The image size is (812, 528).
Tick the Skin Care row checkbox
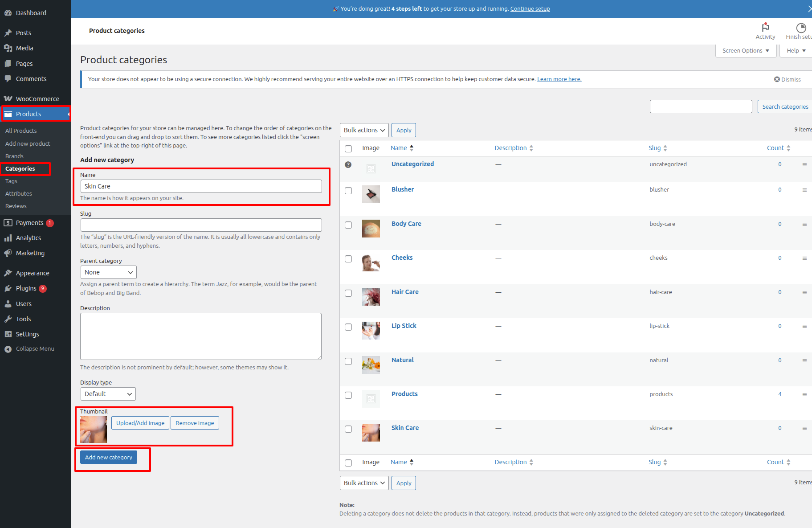click(x=348, y=429)
